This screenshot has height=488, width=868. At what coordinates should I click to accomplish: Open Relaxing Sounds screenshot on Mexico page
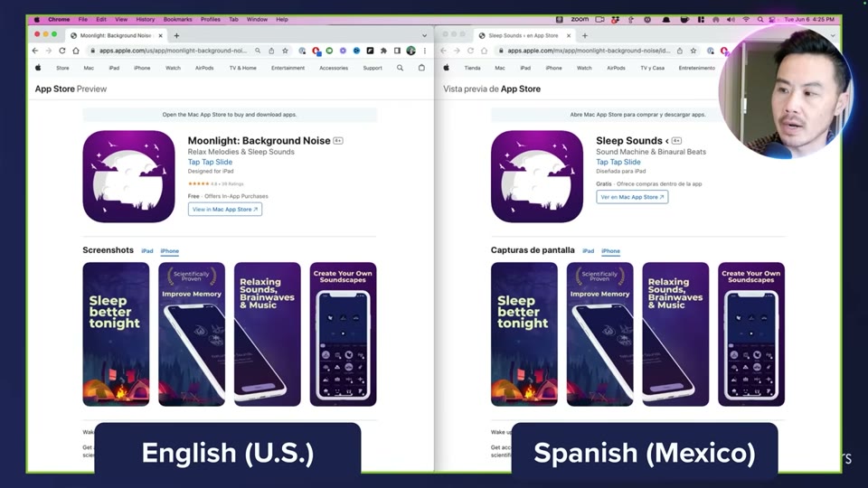pos(675,334)
